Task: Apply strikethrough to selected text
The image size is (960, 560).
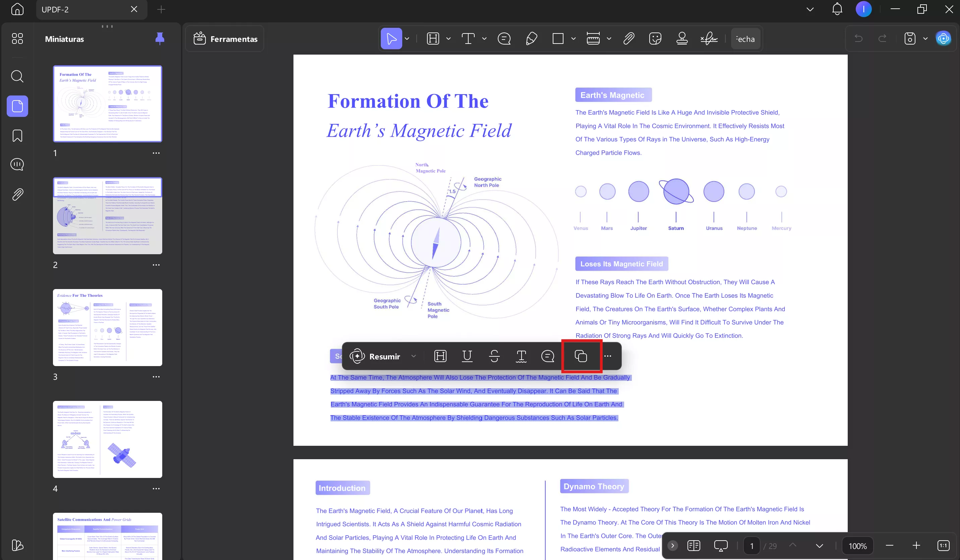Action: pyautogui.click(x=494, y=356)
